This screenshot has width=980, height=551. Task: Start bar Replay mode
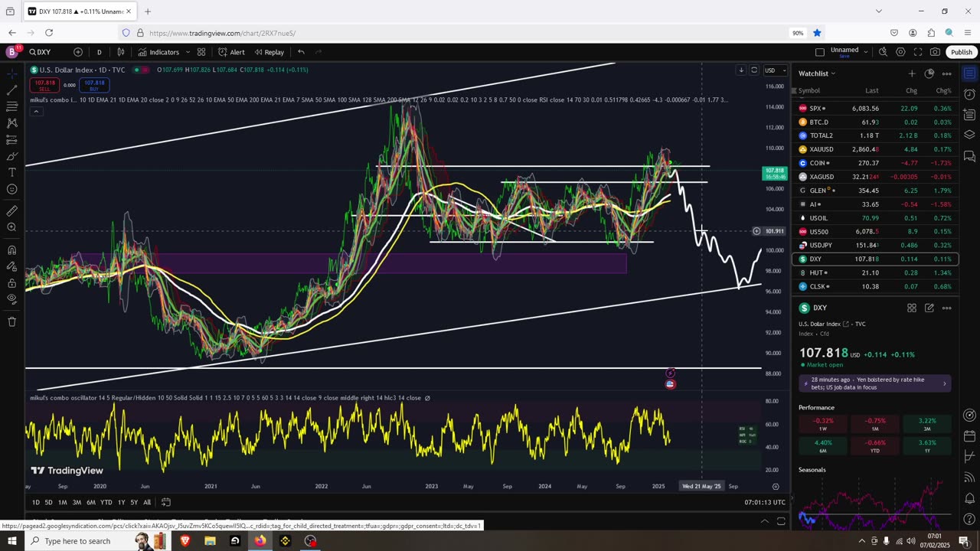pyautogui.click(x=269, y=52)
